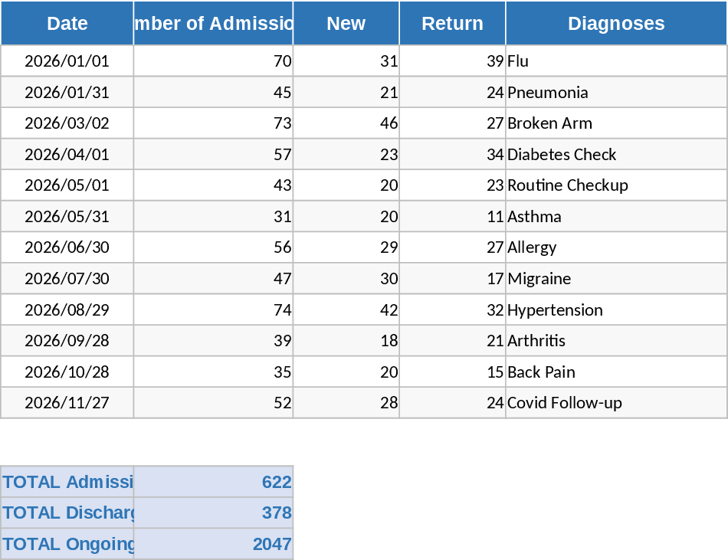Select the Pneumonia diagnosis cell
This screenshot has height=560, width=728.
click(616, 93)
